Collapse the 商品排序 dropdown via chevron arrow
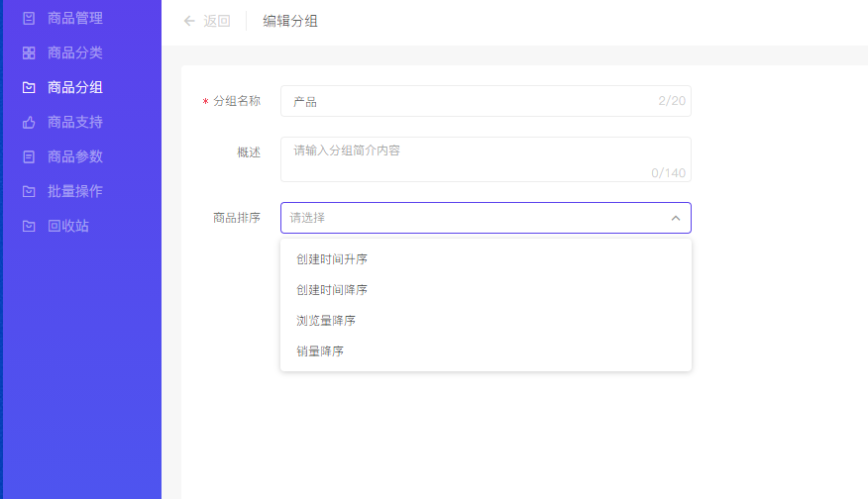The height and width of the screenshot is (499, 868). point(675,218)
